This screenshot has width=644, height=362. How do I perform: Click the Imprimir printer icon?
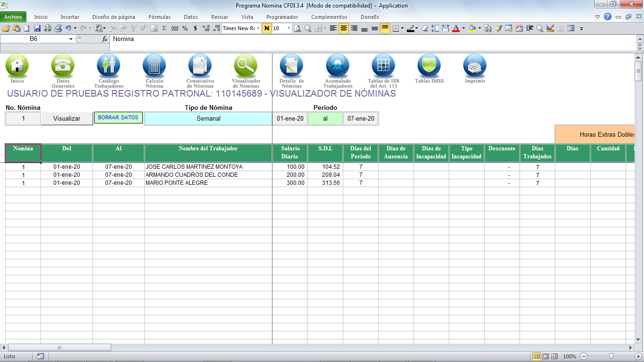click(x=475, y=66)
